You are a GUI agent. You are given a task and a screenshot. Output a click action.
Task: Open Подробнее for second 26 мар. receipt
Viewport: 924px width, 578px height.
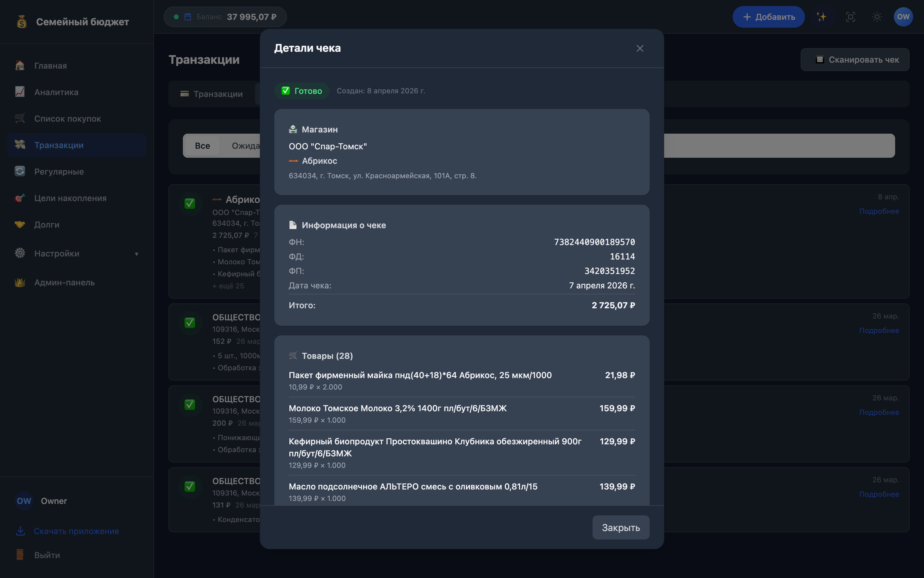point(879,412)
